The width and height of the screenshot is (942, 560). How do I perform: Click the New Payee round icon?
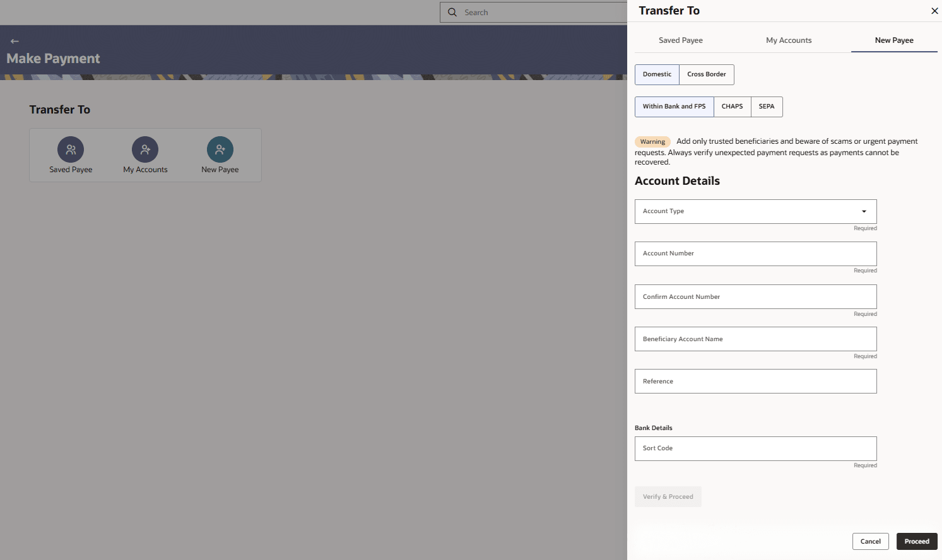click(220, 149)
